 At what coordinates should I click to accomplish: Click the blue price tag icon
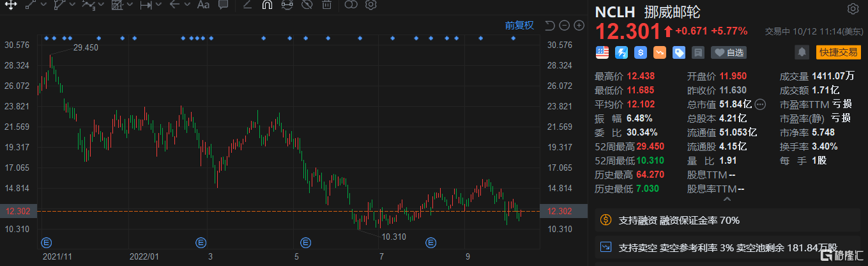point(679,52)
